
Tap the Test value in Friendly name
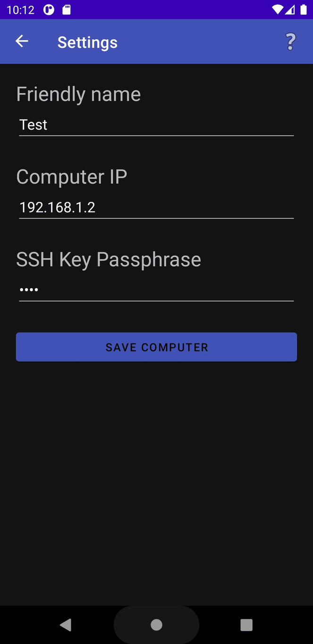click(33, 124)
